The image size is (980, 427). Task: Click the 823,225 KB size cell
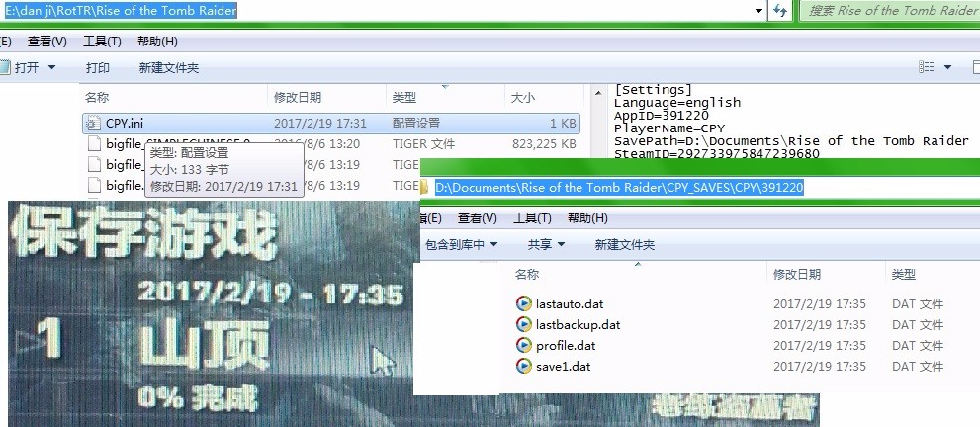pyautogui.click(x=544, y=144)
